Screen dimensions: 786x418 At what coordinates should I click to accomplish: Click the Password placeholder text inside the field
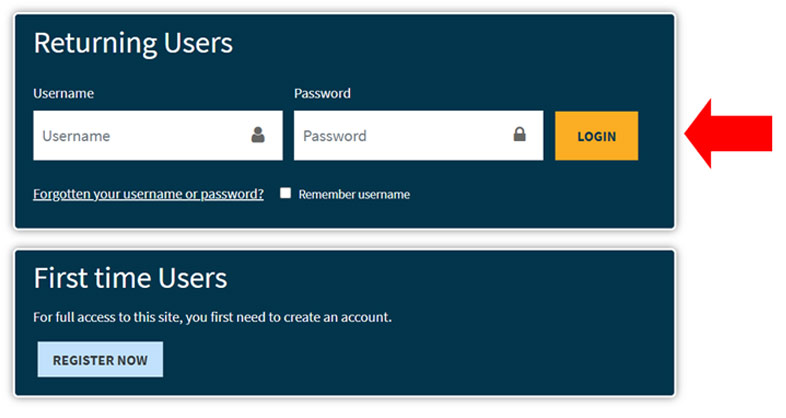[x=335, y=135]
